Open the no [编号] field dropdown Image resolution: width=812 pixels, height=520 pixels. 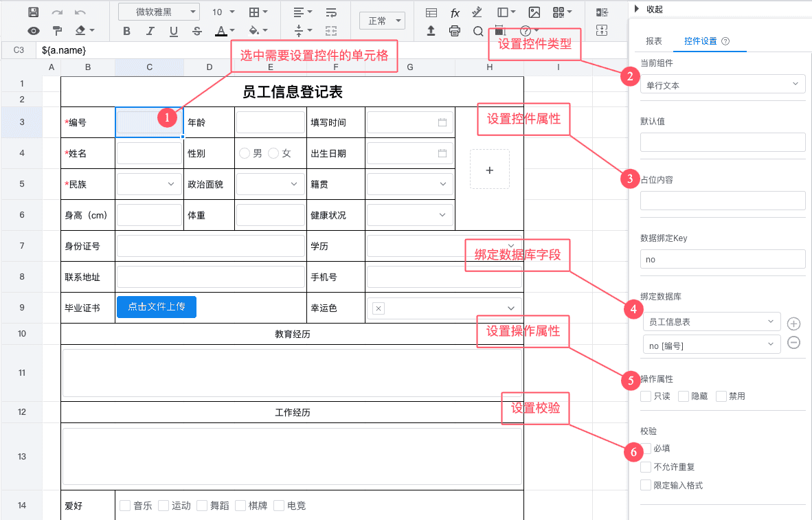click(712, 346)
